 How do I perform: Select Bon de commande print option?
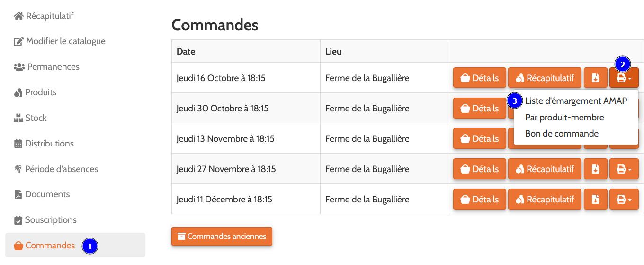(562, 134)
